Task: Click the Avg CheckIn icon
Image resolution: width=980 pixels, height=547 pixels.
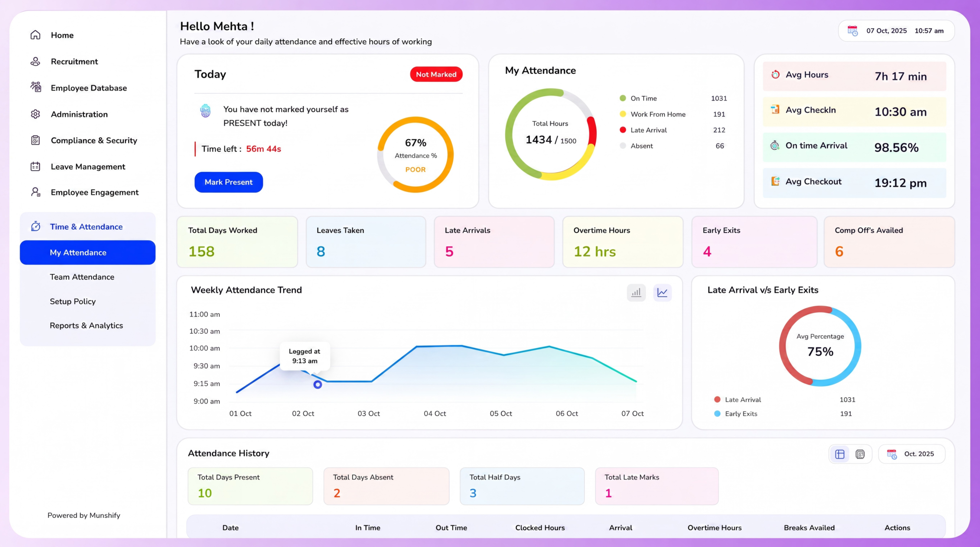Action: [x=775, y=110]
